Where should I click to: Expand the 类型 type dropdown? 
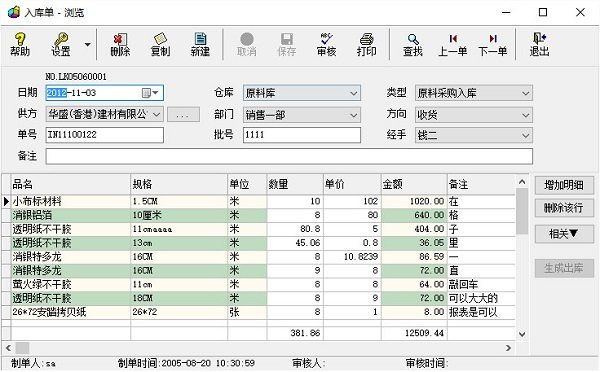pos(525,93)
